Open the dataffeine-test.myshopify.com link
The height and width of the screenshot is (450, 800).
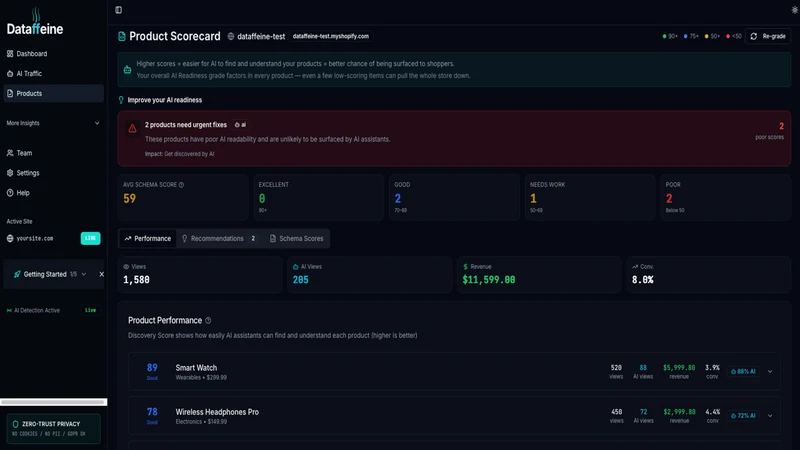tap(331, 36)
